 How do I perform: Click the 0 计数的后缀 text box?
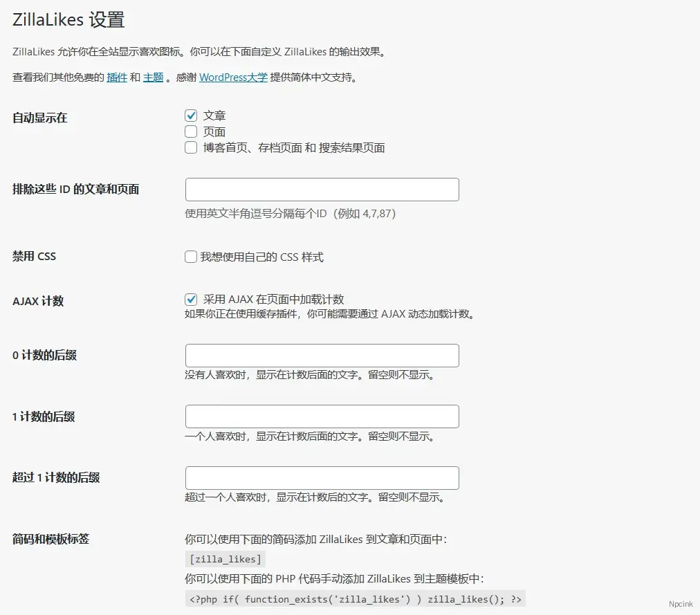pos(322,355)
